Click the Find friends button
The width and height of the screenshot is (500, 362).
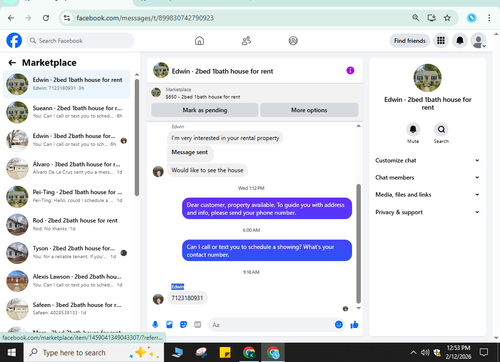[x=410, y=41]
